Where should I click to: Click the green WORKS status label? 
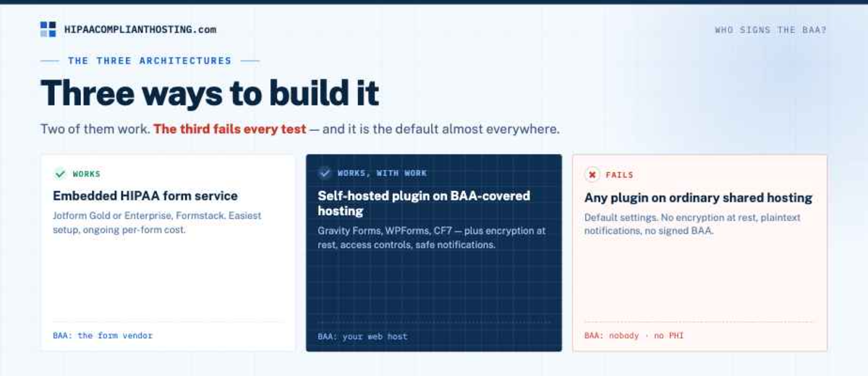click(x=87, y=174)
